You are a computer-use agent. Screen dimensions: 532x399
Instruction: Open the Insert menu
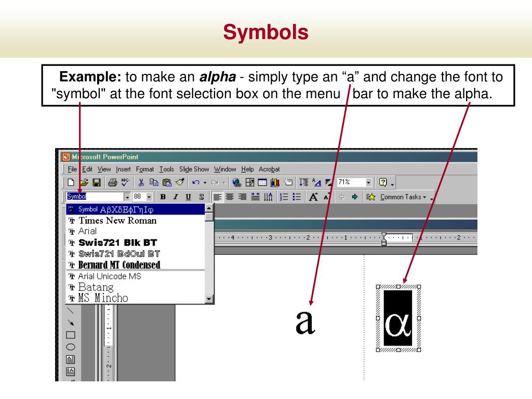click(123, 169)
